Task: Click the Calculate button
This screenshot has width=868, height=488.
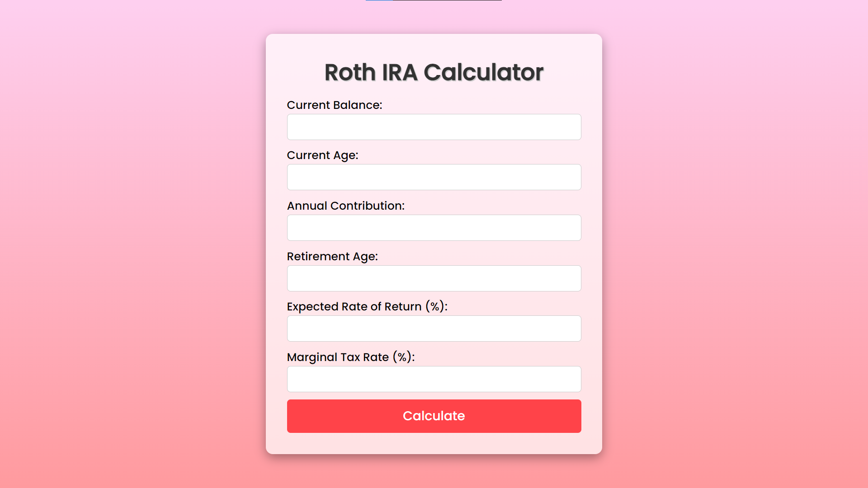Action: click(x=434, y=416)
